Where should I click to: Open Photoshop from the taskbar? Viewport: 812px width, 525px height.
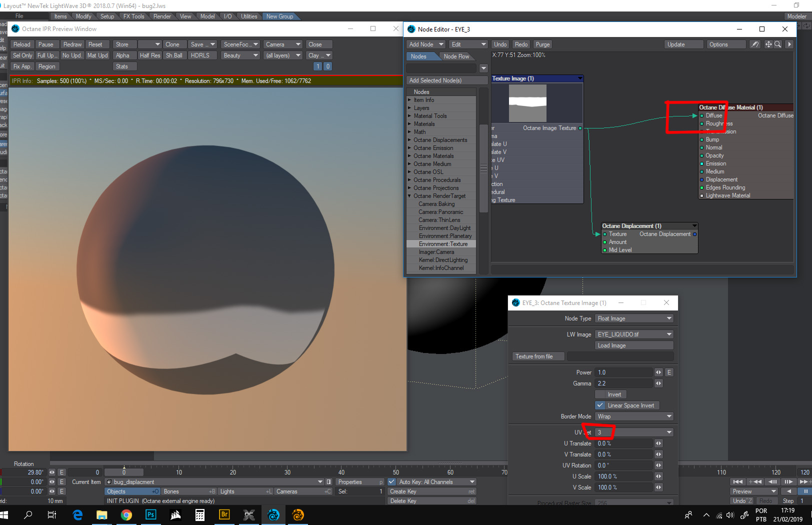[150, 515]
